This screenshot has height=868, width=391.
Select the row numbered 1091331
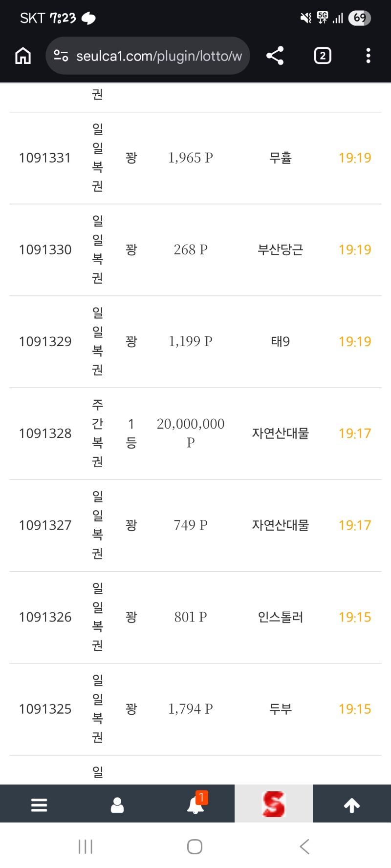[45, 158]
